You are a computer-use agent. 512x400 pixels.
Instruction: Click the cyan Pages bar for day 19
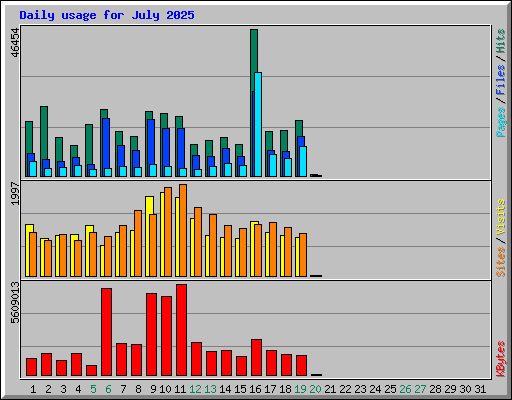[x=303, y=161]
